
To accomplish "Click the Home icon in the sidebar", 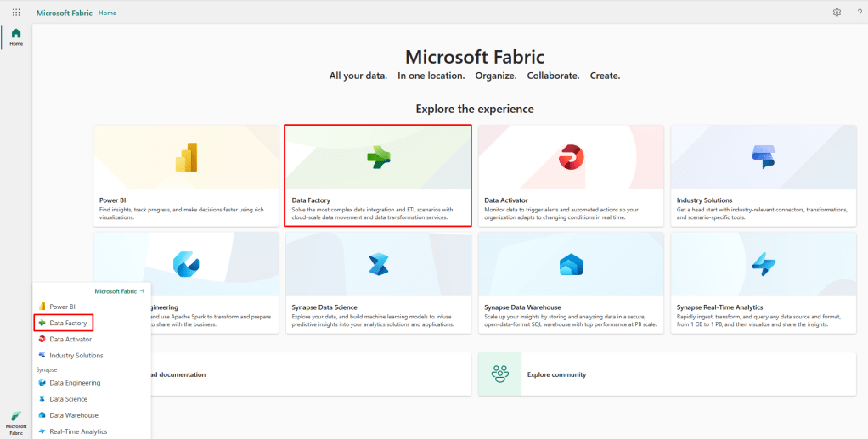I will (16, 37).
